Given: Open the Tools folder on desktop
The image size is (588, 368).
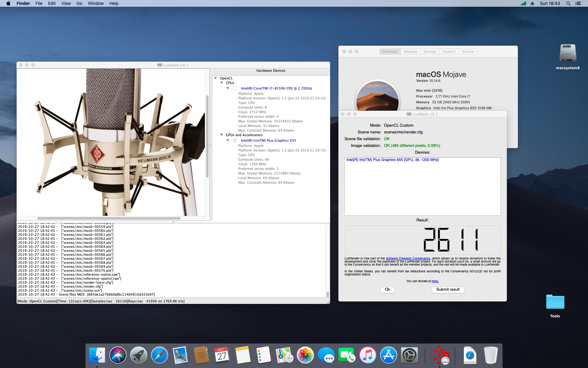Looking at the screenshot, I should pyautogui.click(x=555, y=306).
